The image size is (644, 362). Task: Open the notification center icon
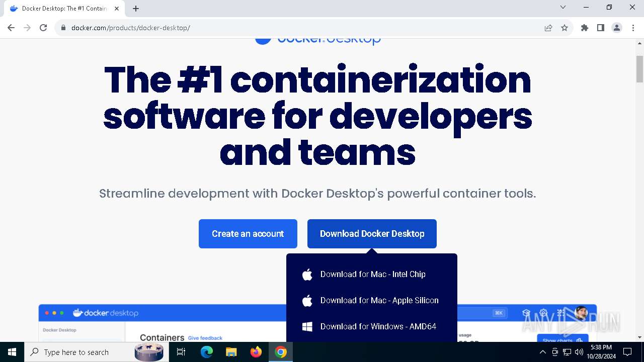pyautogui.click(x=627, y=352)
